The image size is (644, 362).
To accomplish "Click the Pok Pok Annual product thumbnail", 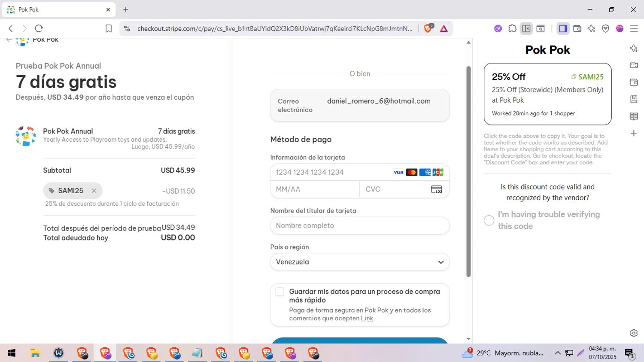I will point(26,136).
